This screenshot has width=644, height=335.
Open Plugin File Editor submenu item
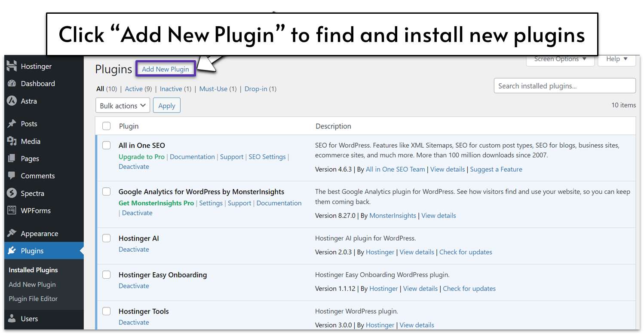[x=33, y=298]
